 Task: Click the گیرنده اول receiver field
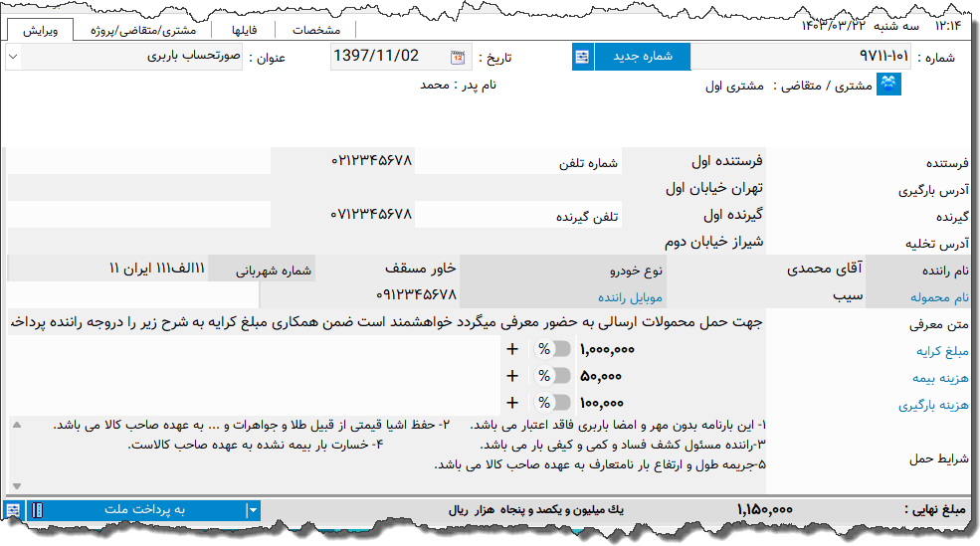tap(693, 214)
